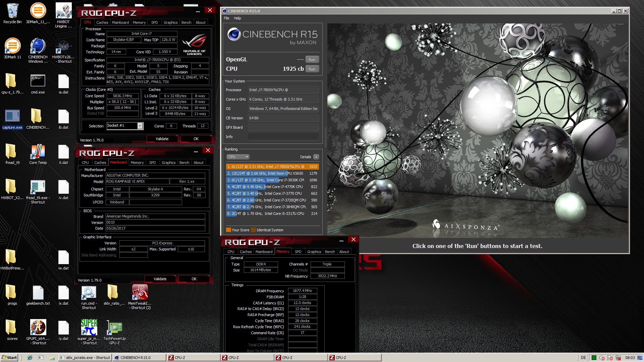This screenshot has width=644, height=362.
Task: Open progs folder icon
Action: tap(12, 295)
